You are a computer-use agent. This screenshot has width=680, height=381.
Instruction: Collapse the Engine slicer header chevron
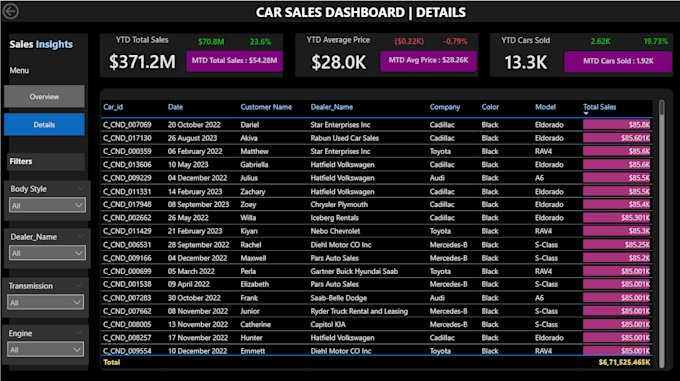pyautogui.click(x=78, y=333)
